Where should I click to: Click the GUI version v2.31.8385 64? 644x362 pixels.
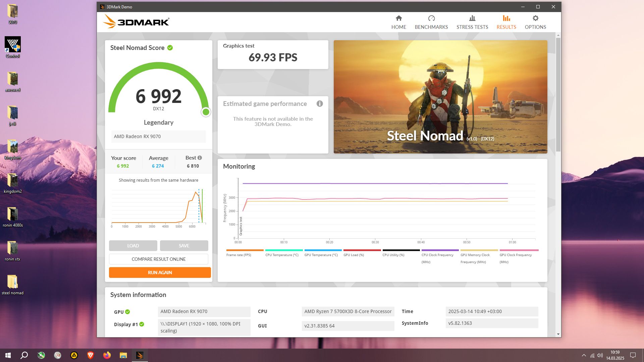[x=348, y=326]
